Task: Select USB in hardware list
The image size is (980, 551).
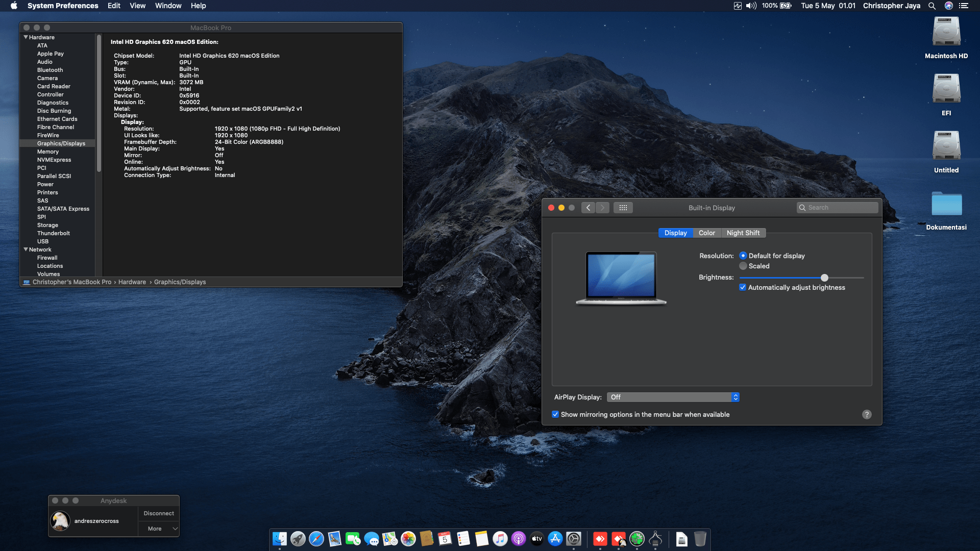Action: tap(43, 241)
